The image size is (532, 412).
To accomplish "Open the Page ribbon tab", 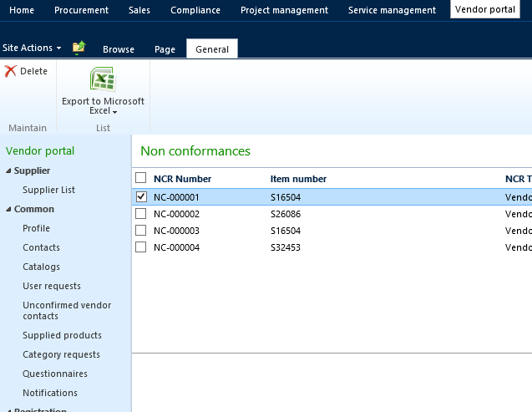I will point(165,49).
